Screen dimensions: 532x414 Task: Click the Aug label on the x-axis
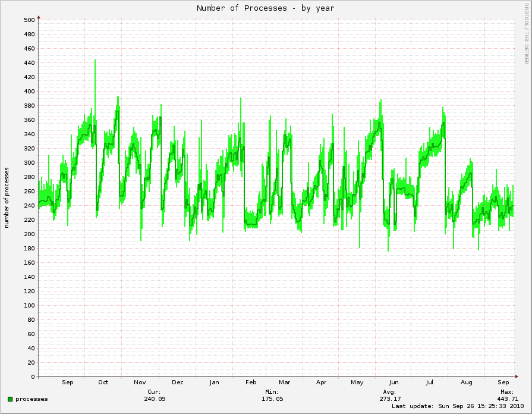[x=466, y=382]
